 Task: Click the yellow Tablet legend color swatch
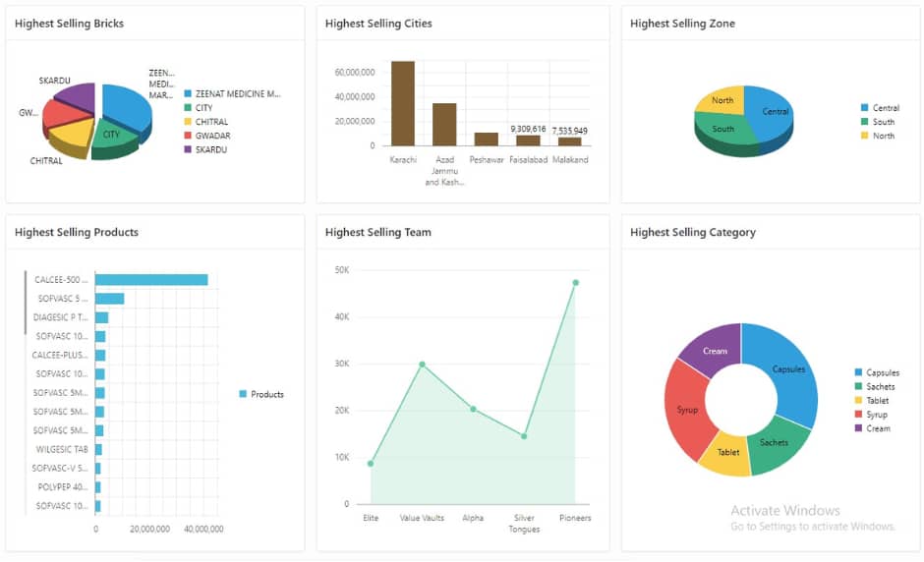tap(859, 401)
